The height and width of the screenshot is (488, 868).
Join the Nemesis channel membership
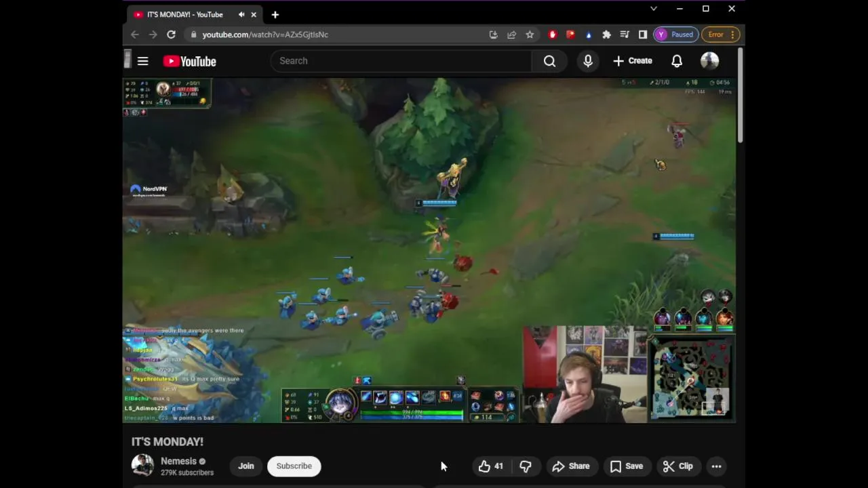246,466
